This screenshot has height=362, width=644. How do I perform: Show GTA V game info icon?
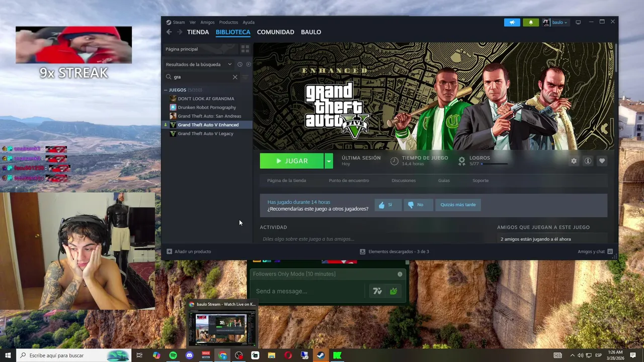click(x=588, y=161)
